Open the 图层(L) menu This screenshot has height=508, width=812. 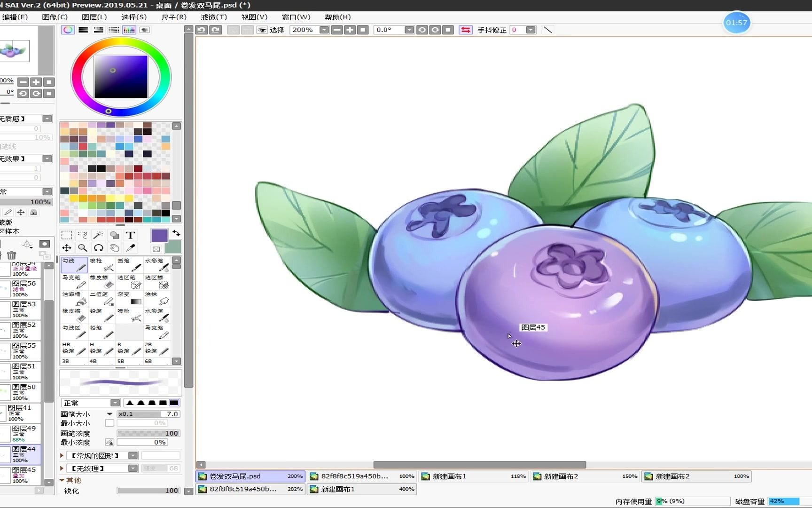coord(94,17)
